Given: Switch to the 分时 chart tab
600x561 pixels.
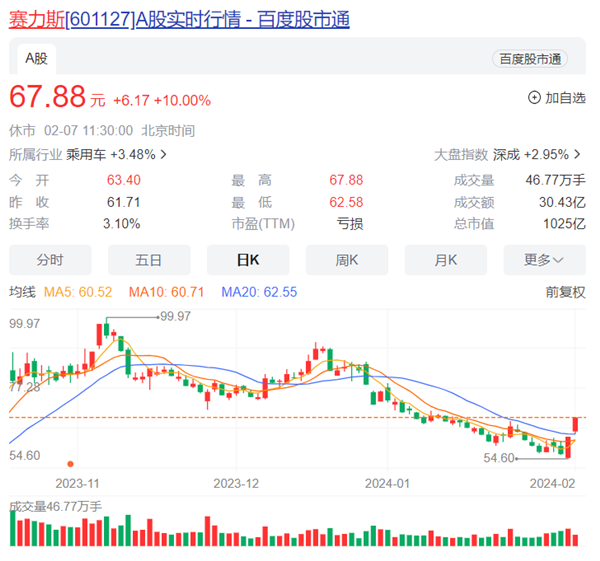Looking at the screenshot, I should 50,260.
